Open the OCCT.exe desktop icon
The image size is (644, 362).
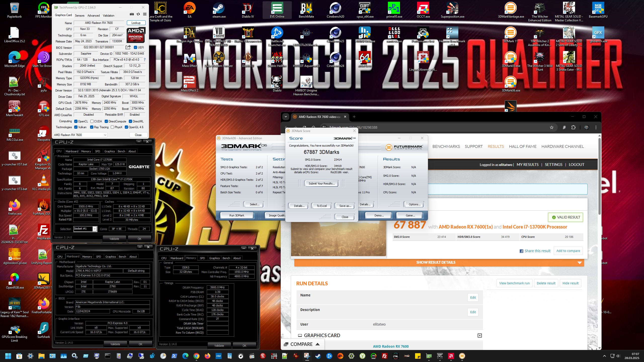[423, 11]
